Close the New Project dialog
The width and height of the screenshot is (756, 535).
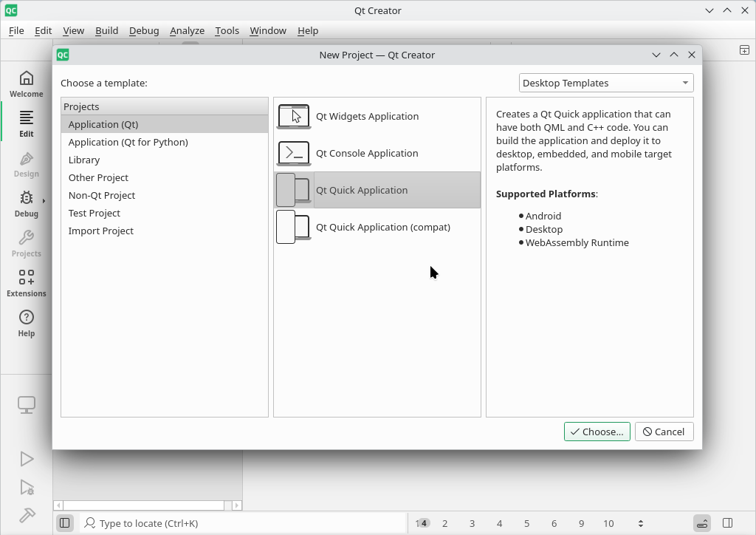tap(691, 55)
